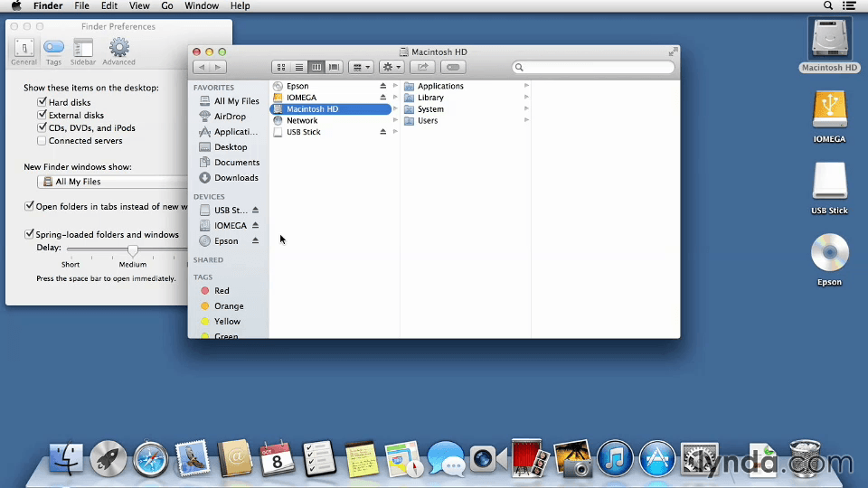Toggle the CDs, DVDs, and iPods checkbox
868x488 pixels.
(42, 127)
